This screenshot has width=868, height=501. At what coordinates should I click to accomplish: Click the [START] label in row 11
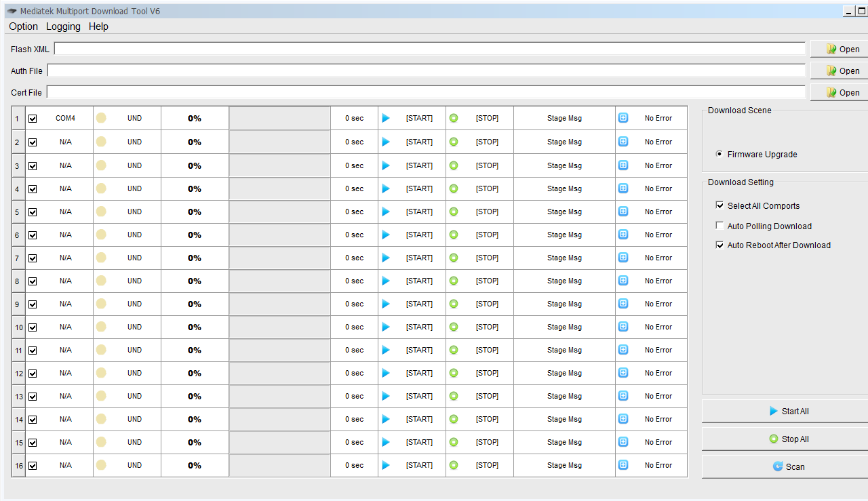pos(419,350)
